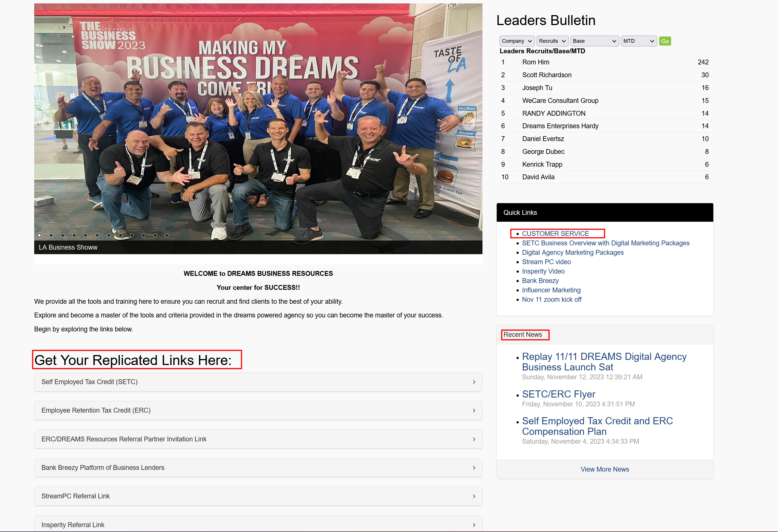The image size is (778, 532).
Task: Open Nov 11 zoom kick off link
Action: (x=551, y=299)
